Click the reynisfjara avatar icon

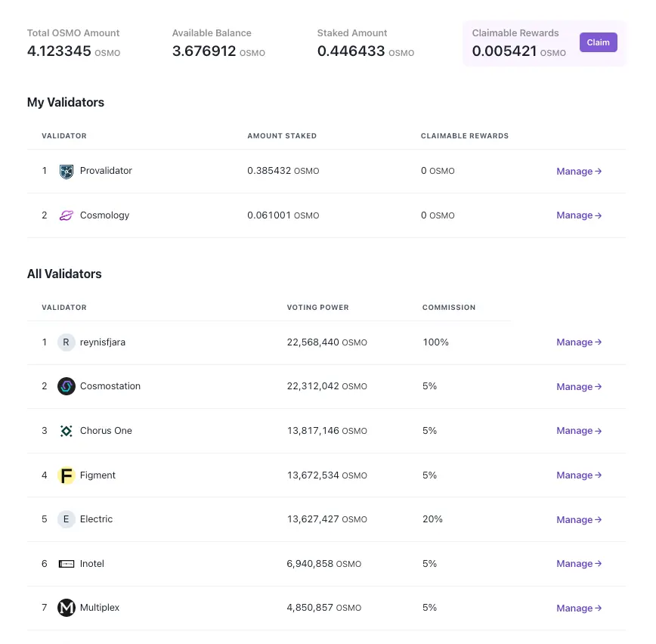tap(67, 342)
